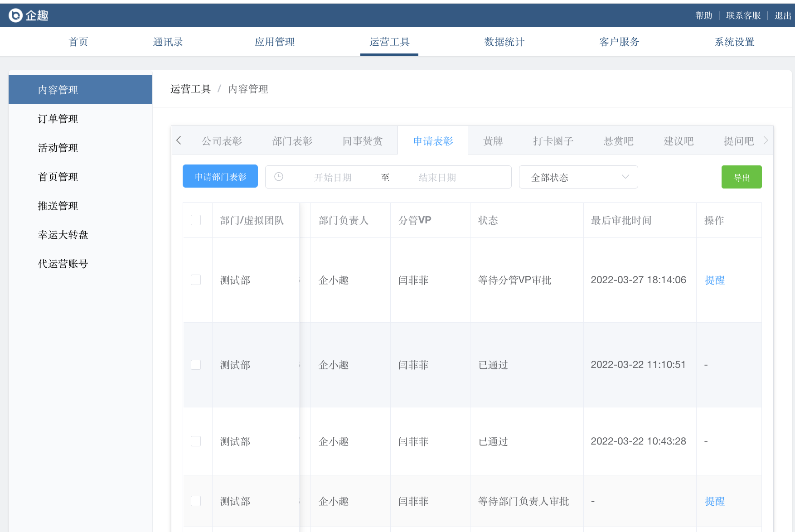Switch to the 同事赞赏 tab

click(363, 141)
